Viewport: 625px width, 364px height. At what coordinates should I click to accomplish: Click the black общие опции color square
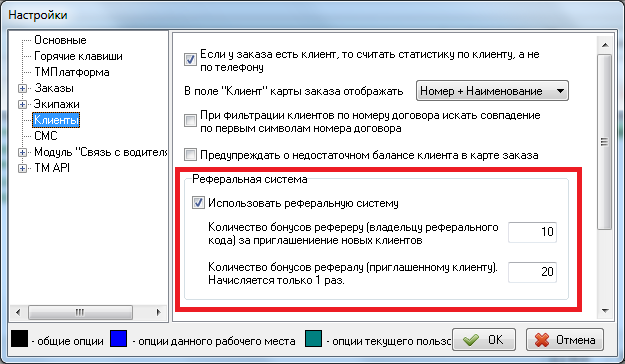[20, 338]
